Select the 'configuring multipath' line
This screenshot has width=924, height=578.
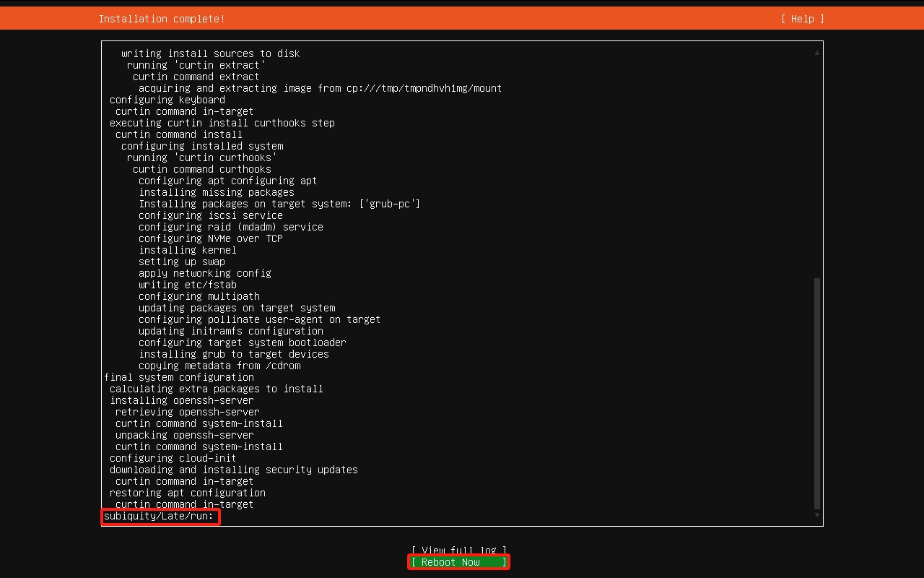pyautogui.click(x=199, y=296)
